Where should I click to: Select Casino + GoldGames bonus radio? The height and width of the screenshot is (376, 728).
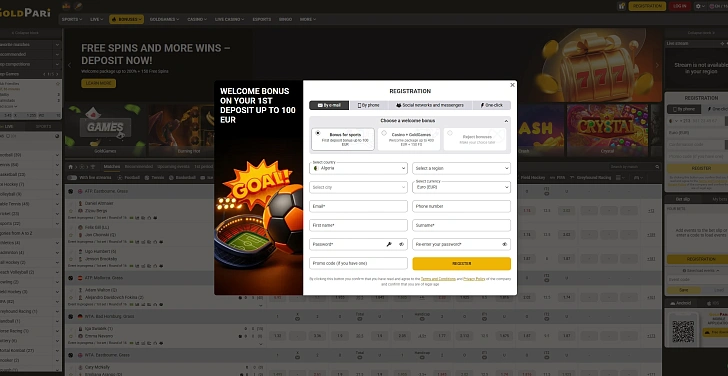(x=384, y=133)
